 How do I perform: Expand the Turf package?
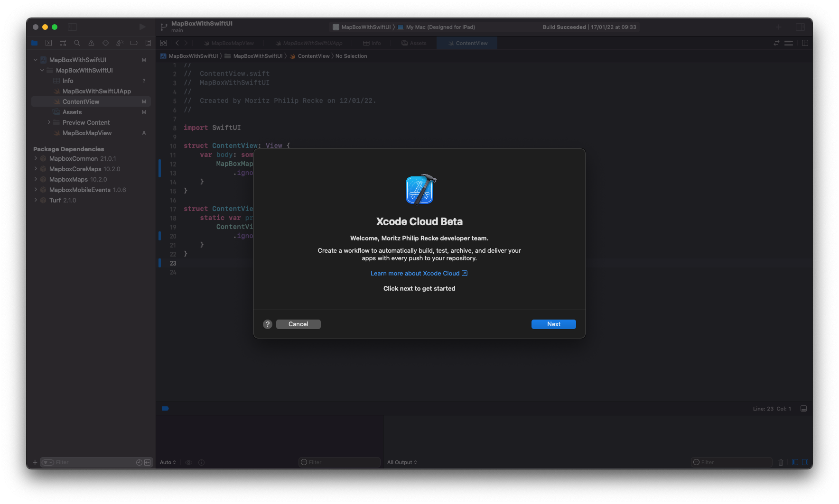[x=36, y=200]
